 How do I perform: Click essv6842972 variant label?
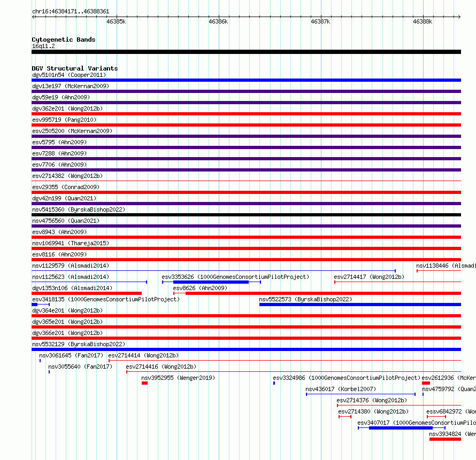(x=451, y=411)
